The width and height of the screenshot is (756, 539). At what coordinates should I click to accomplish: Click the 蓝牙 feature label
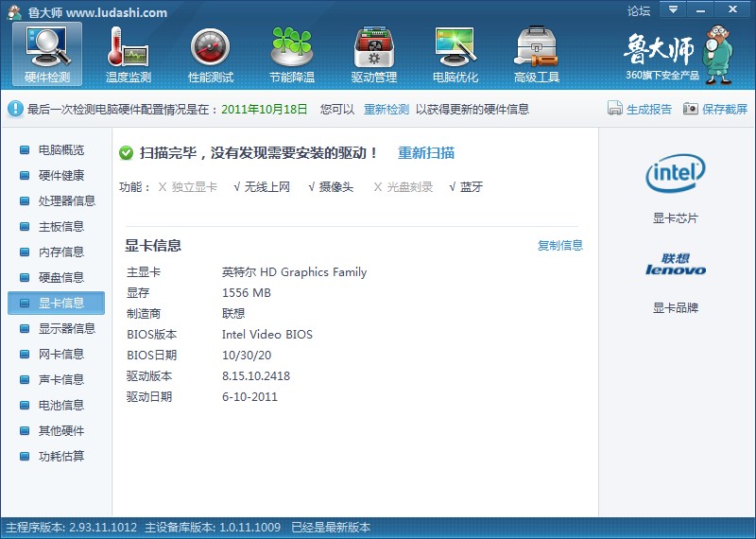472,187
